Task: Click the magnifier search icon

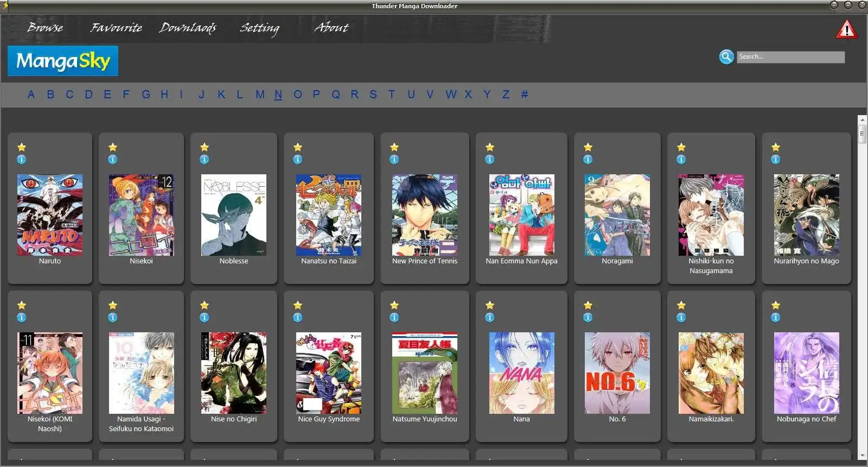Action: coord(726,56)
